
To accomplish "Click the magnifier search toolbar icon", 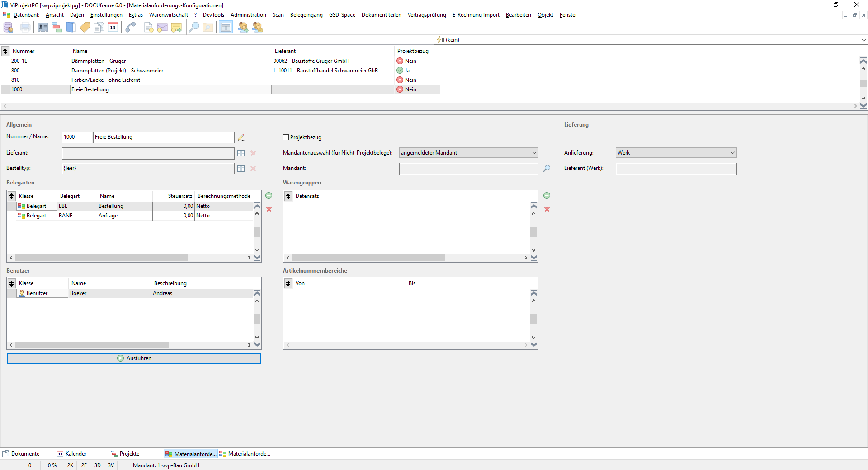I will (194, 28).
